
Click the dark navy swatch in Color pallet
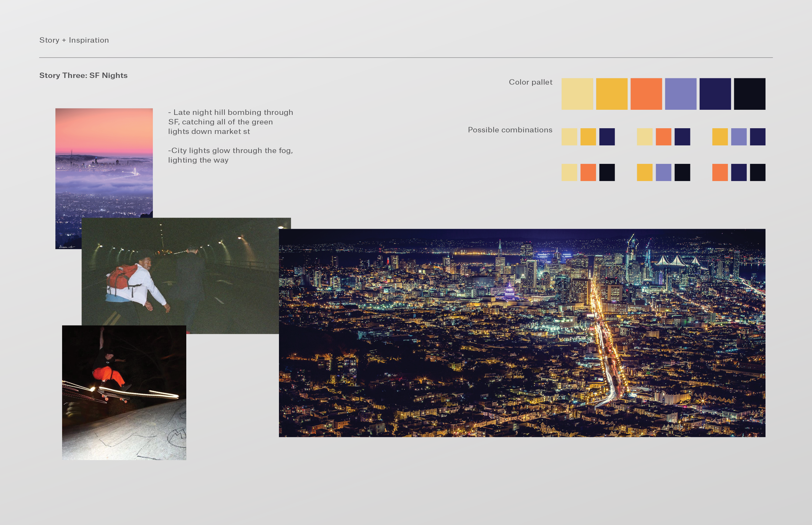pos(715,94)
